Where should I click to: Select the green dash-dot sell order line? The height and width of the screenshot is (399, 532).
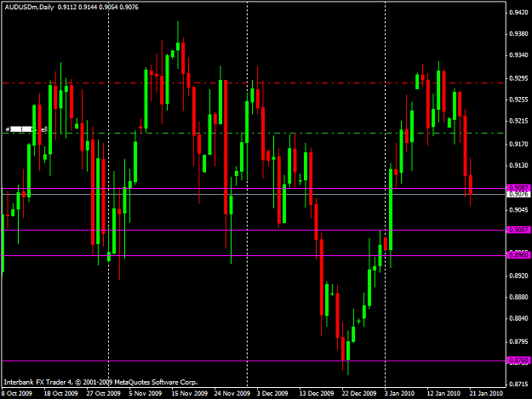click(254, 134)
